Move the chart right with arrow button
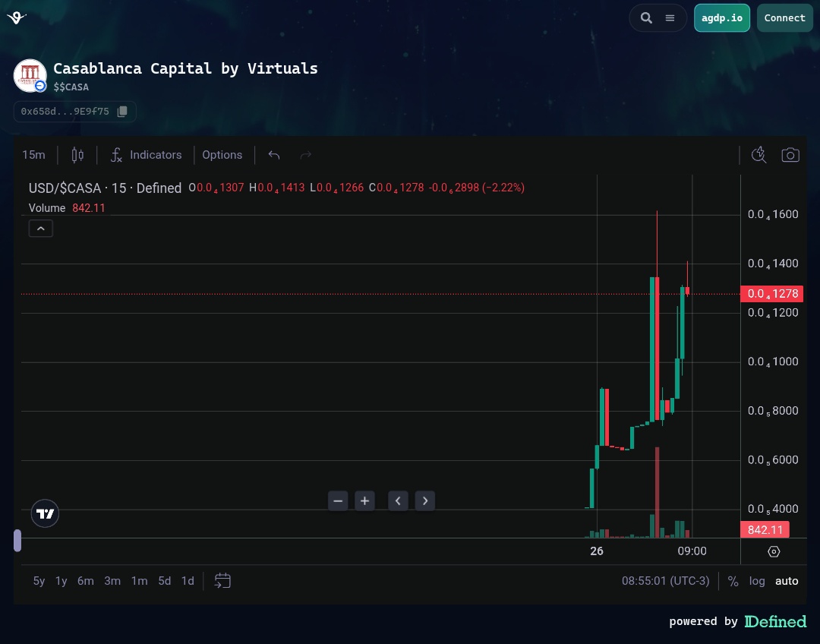 click(424, 501)
